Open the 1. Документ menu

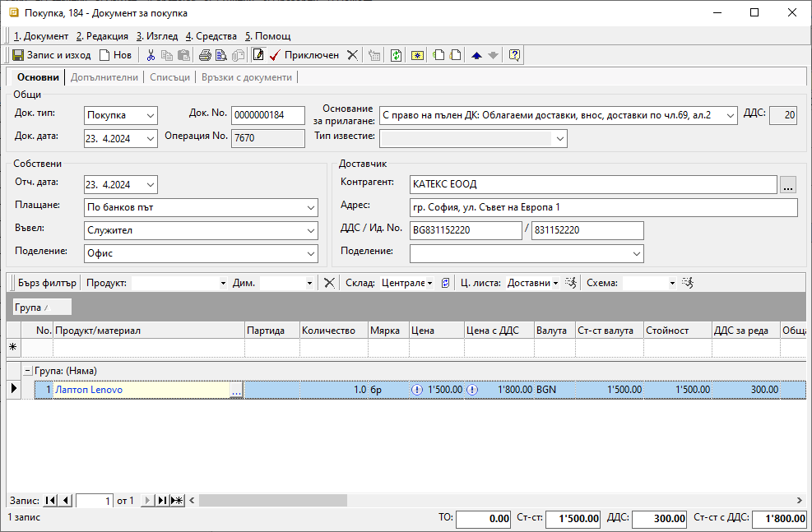click(x=41, y=36)
